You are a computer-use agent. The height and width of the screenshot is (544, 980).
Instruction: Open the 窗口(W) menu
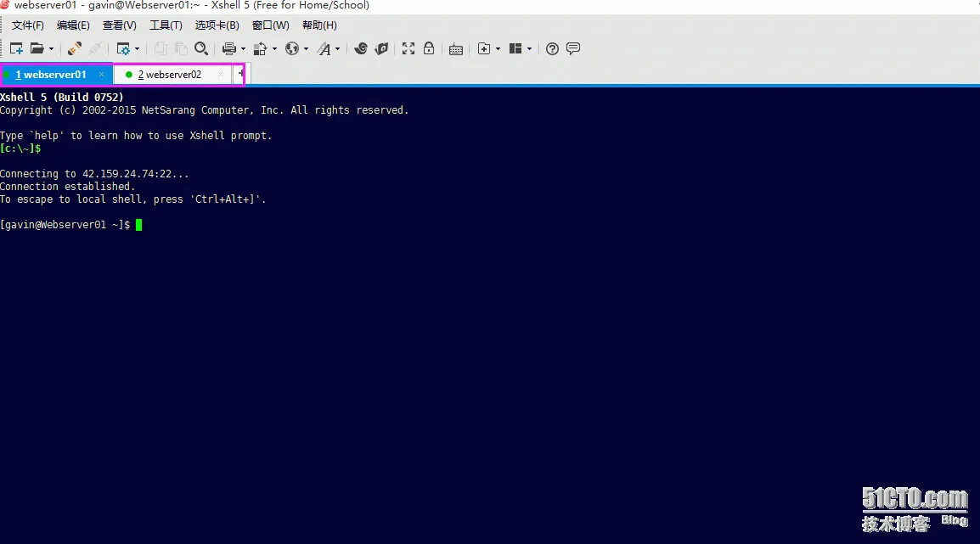[x=271, y=25]
